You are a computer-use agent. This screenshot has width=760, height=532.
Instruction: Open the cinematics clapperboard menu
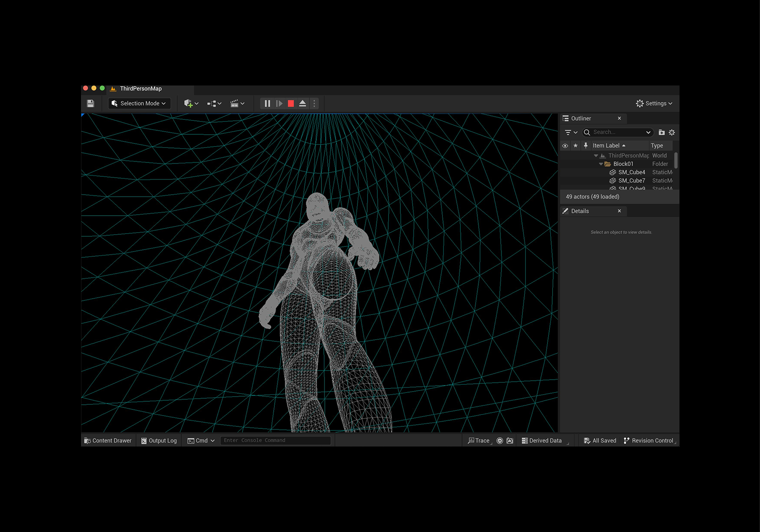237,104
